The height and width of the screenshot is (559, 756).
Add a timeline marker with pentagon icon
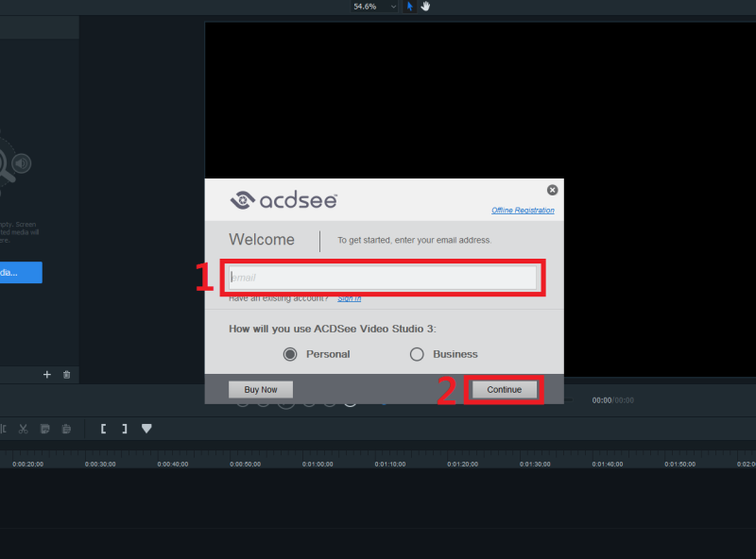pos(146,429)
